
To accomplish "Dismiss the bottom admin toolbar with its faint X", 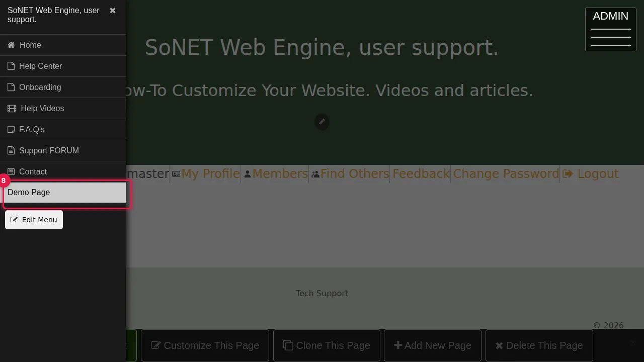I will click(633, 342).
